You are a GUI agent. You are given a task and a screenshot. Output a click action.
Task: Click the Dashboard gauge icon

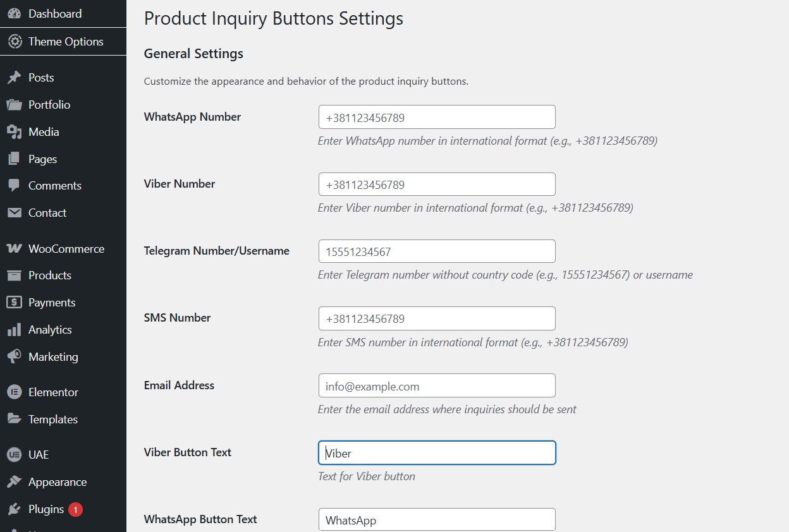(14, 13)
